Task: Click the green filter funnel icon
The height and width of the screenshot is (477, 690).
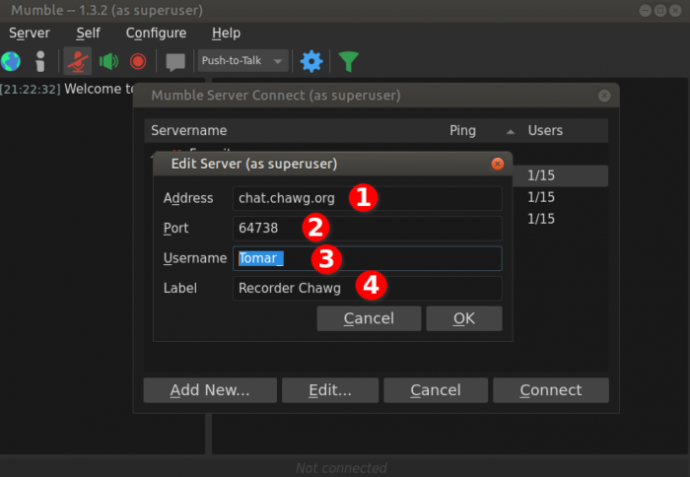Action: [348, 61]
